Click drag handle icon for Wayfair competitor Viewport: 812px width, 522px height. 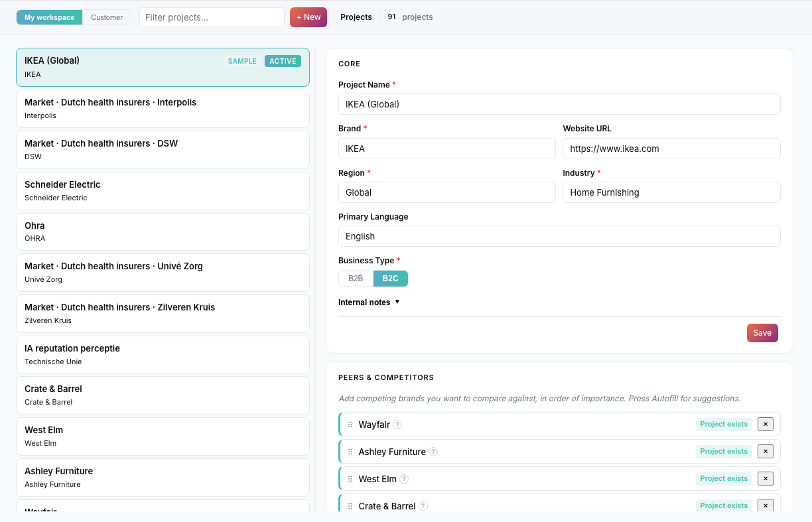[x=350, y=424]
